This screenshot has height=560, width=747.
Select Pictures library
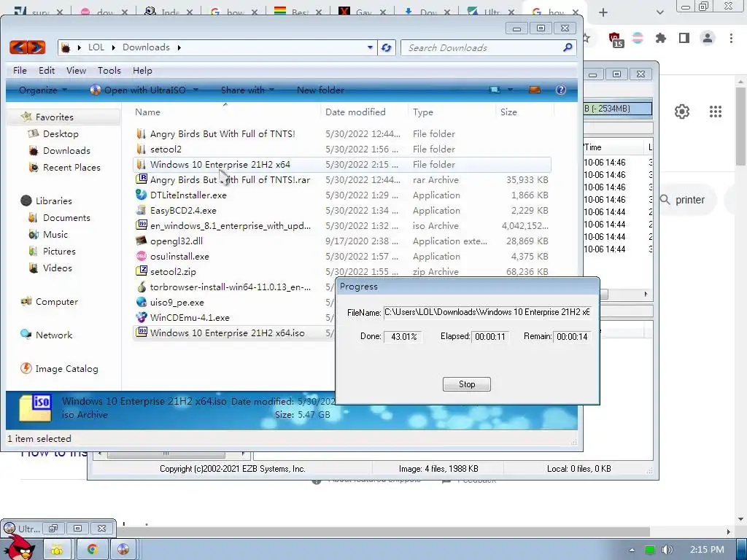pos(59,251)
